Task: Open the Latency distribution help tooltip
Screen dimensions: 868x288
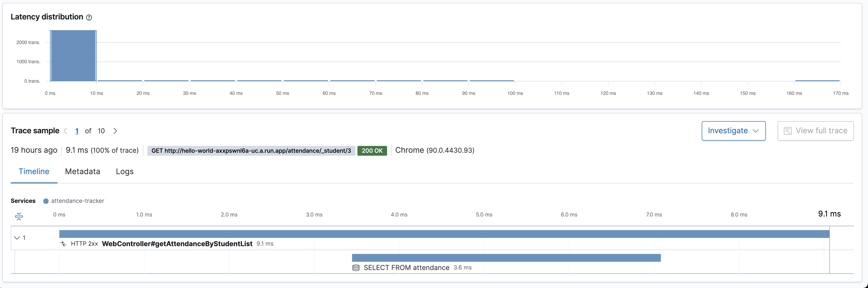Action: pos(89,17)
